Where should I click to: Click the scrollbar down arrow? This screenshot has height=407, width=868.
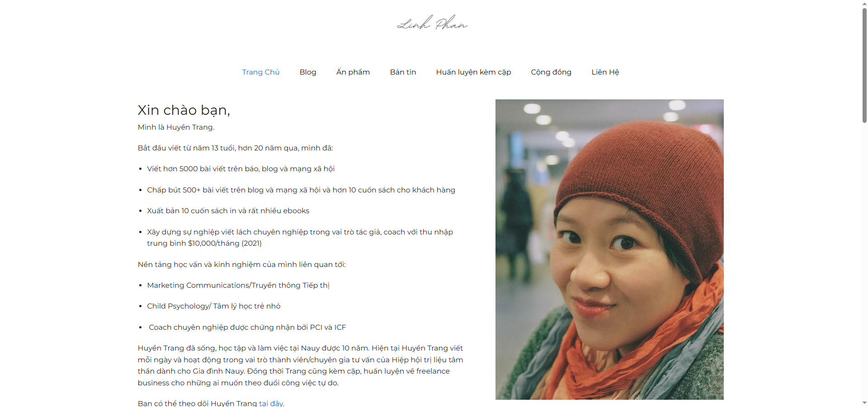864,403
